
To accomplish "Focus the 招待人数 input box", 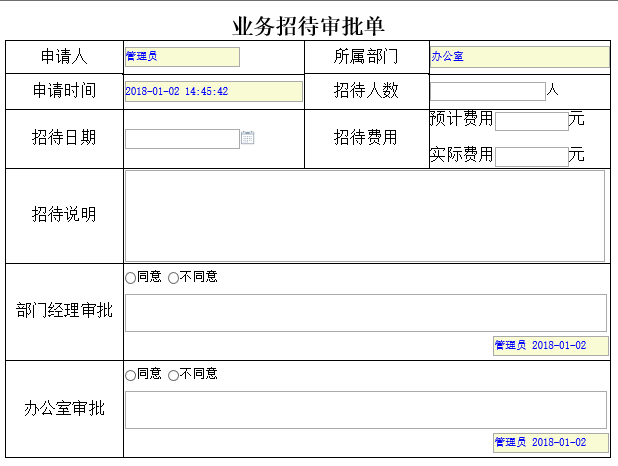I will click(x=487, y=91).
